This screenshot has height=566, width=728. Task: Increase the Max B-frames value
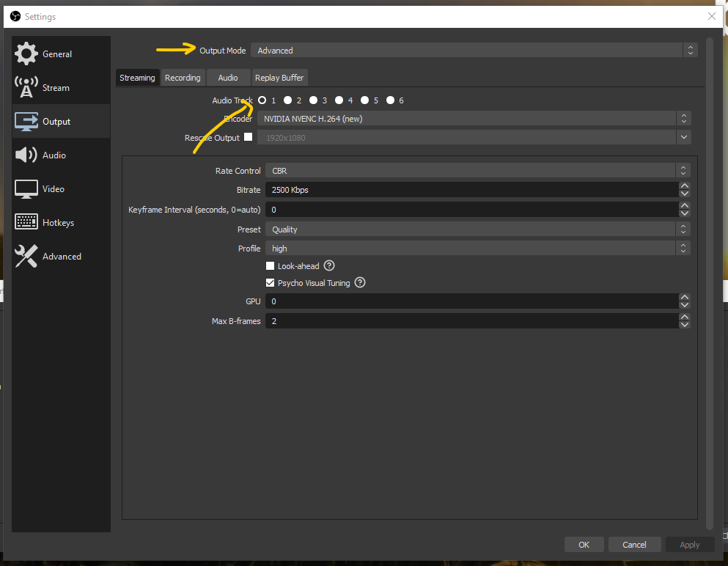(684, 317)
